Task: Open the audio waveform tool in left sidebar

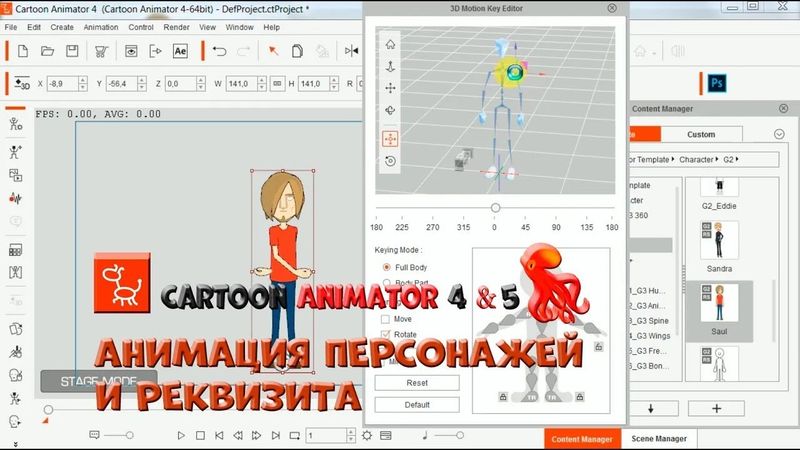Action: click(16, 198)
